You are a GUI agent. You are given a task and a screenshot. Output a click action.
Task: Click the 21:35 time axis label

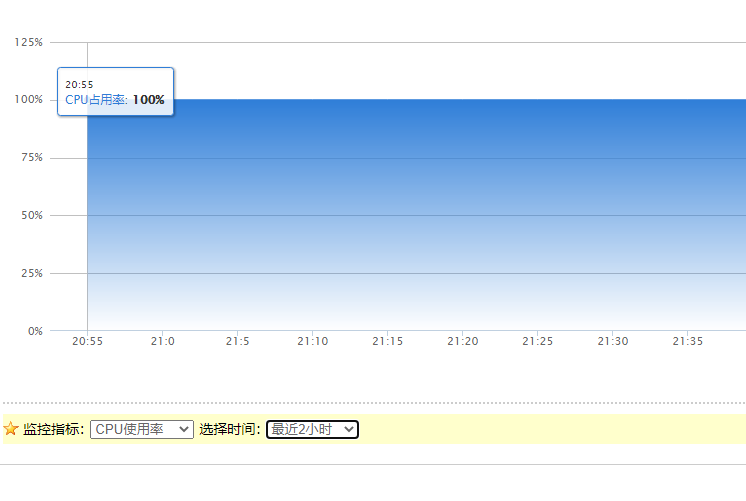click(x=687, y=341)
